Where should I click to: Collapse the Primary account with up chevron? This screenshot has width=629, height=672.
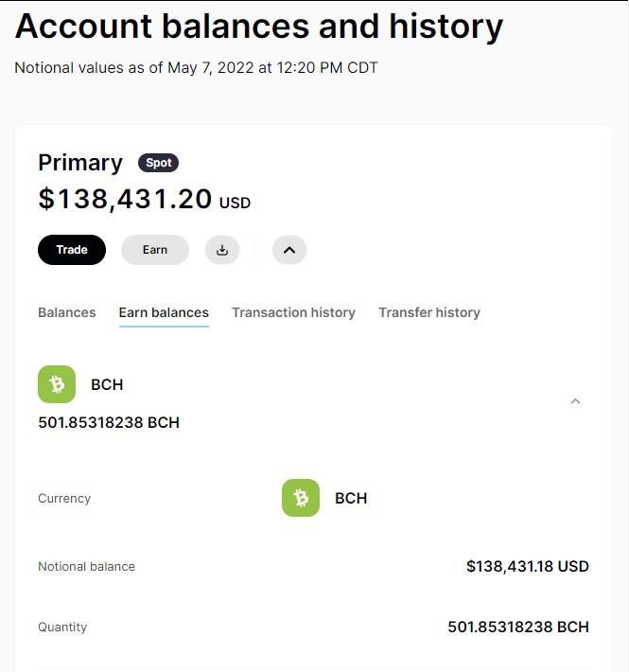coord(289,250)
